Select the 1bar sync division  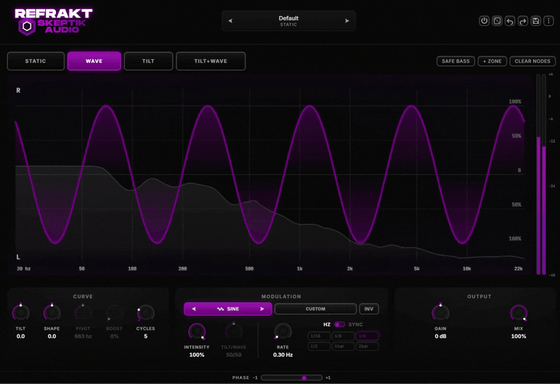pos(343,346)
